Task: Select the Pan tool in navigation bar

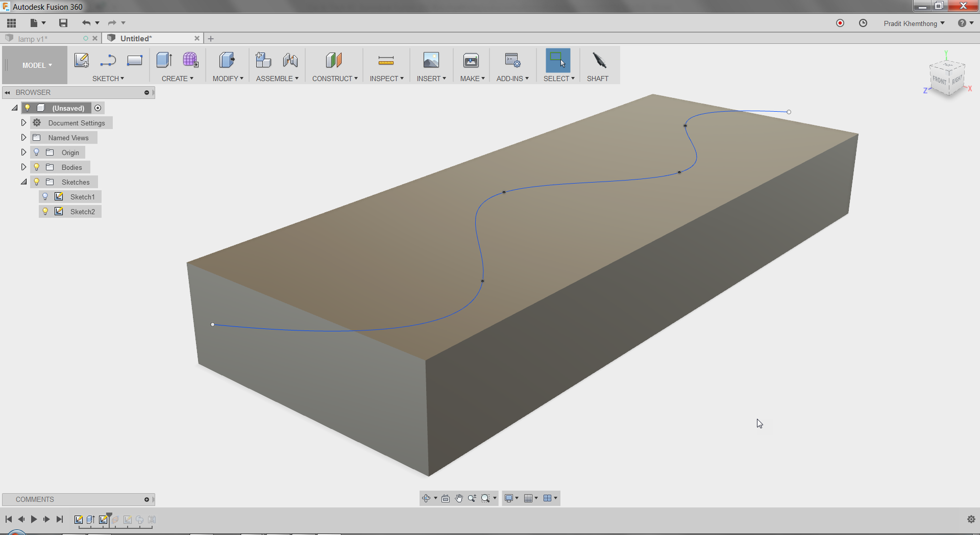Action: coord(458,498)
